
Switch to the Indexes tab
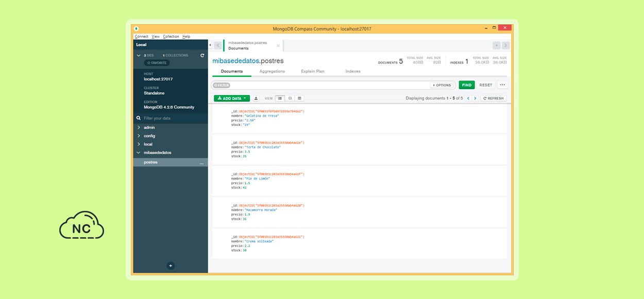pos(353,71)
